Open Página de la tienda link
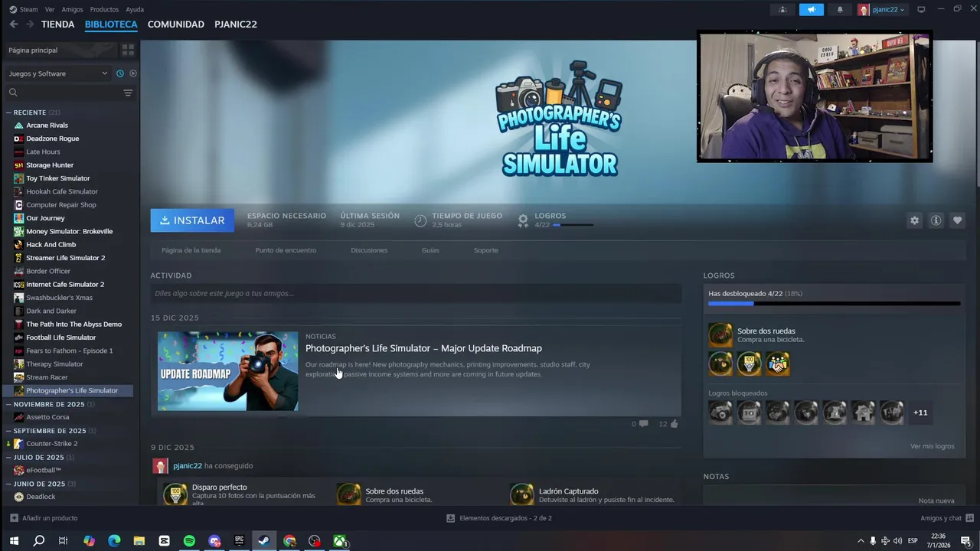Image resolution: width=980 pixels, height=551 pixels. pyautogui.click(x=191, y=250)
